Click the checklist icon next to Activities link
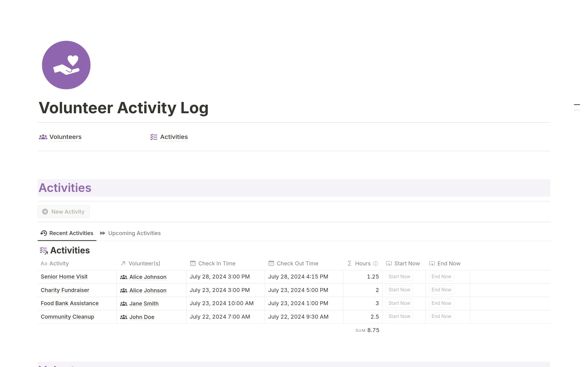Image resolution: width=588 pixels, height=367 pixels. [x=153, y=137]
